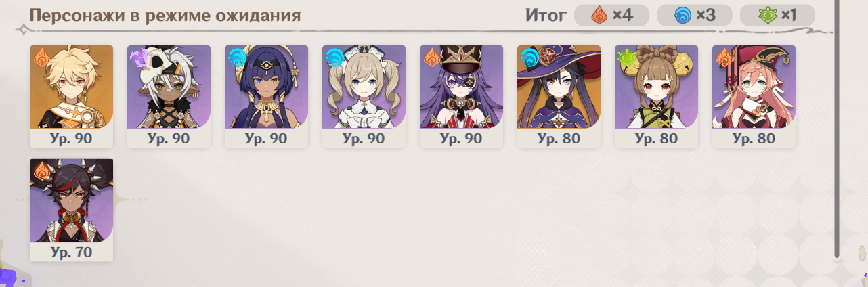Click the vertical scrollbar on the right

837,129
